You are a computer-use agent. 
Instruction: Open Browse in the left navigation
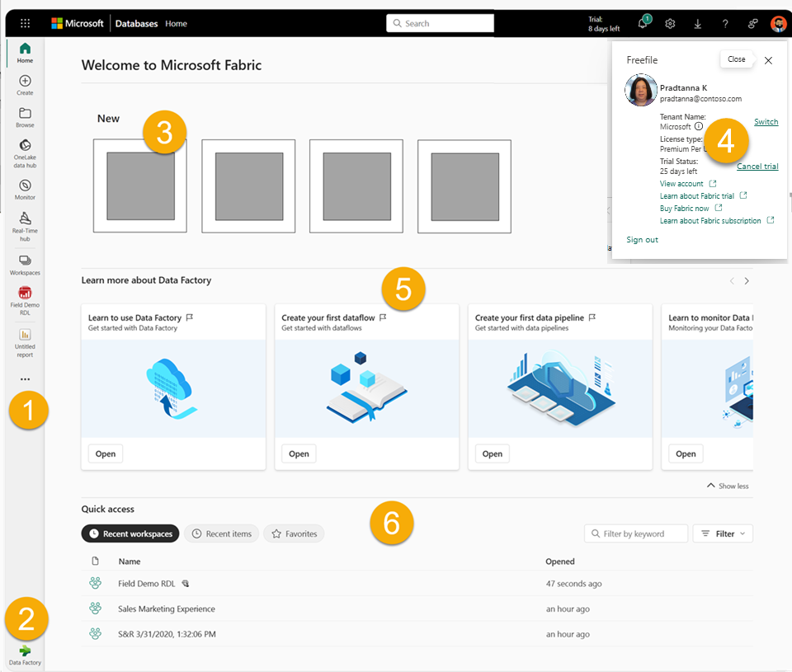[25, 118]
